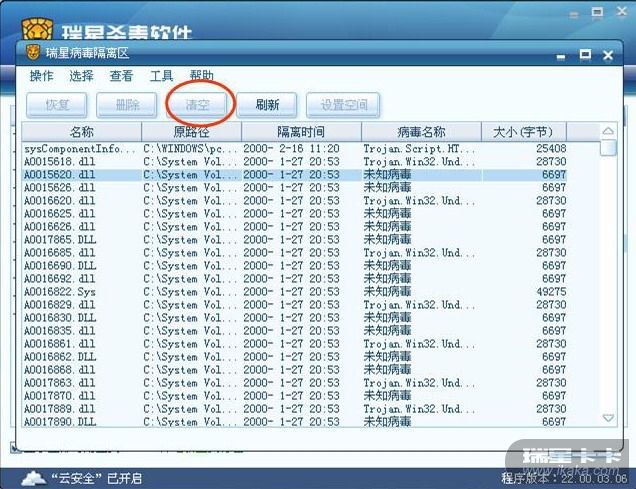Select the A0016685.dll row

pos(294,252)
